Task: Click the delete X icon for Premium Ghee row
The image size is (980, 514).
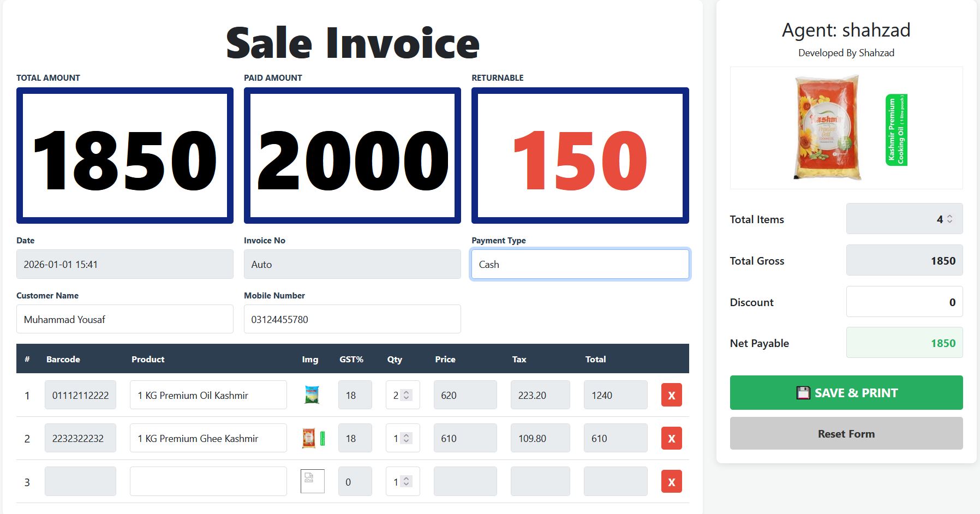Action: (x=672, y=438)
